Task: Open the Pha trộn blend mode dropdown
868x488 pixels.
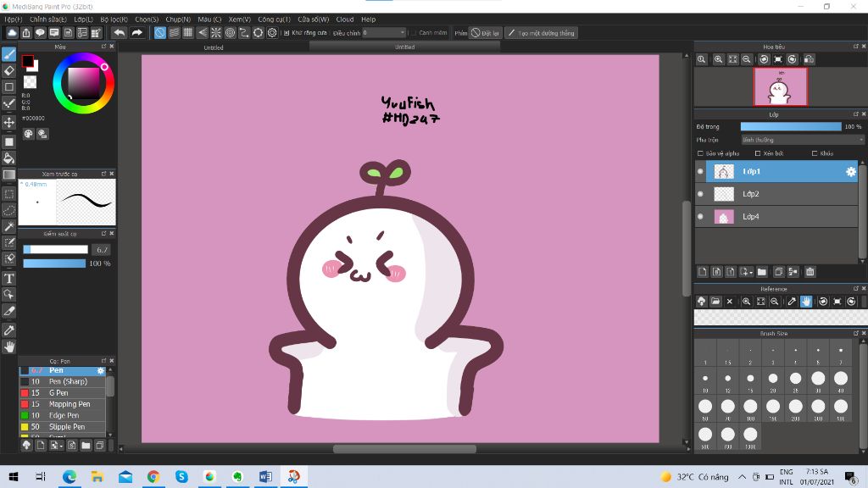Action: [803, 140]
